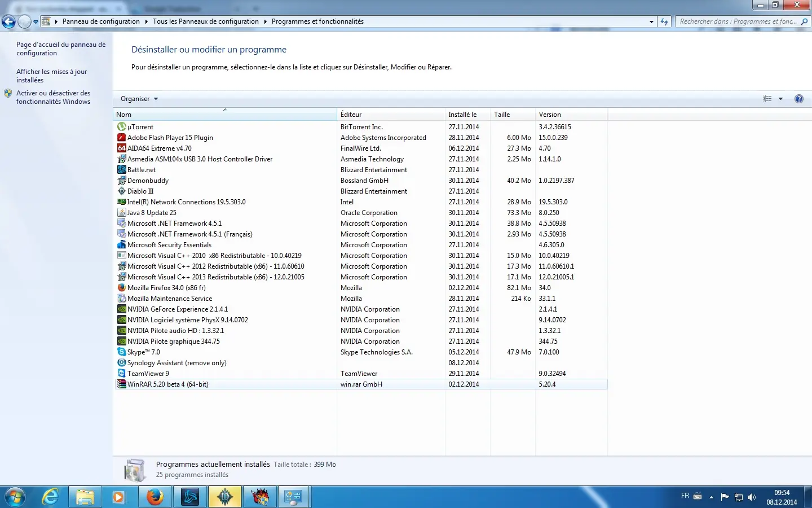Select the Mozilla Maintenance Service icon
The height and width of the screenshot is (508, 812).
pyautogui.click(x=121, y=299)
